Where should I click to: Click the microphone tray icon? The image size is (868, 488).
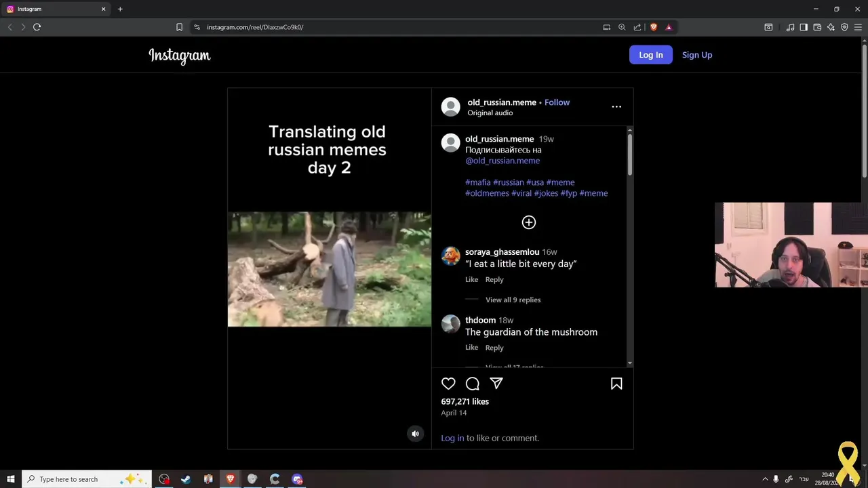click(x=776, y=479)
